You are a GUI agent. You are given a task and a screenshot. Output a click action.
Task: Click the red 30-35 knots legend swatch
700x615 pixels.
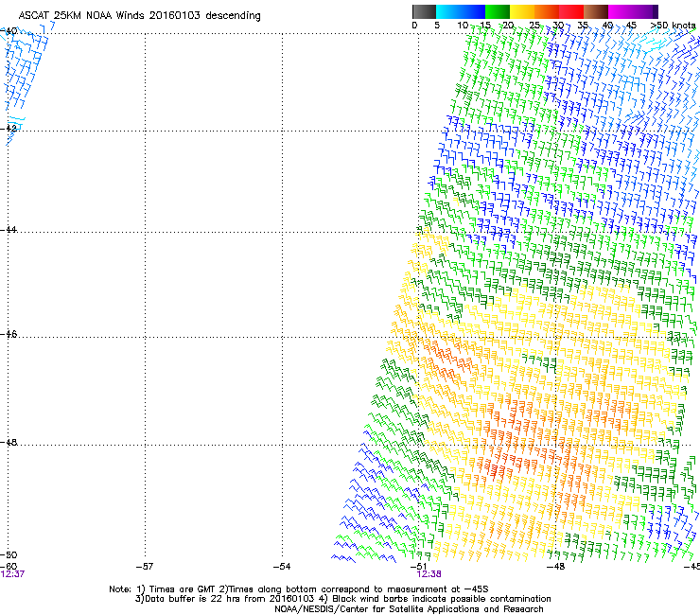coord(571,11)
